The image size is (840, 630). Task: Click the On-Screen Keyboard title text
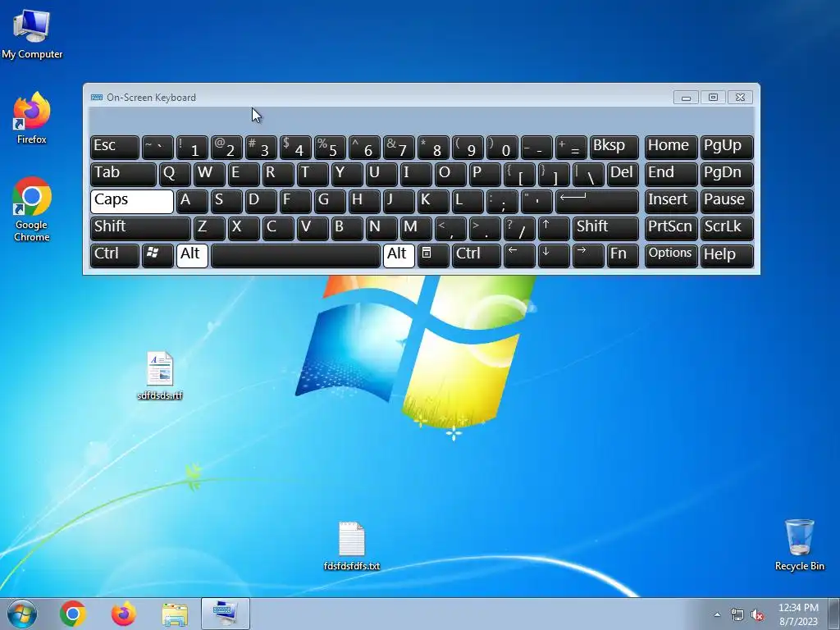151,98
